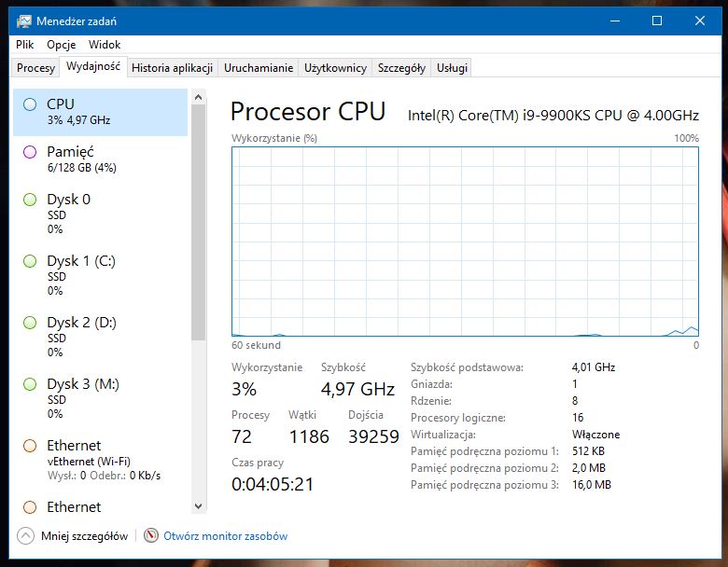Go to the Użytkownicy tab

335,68
